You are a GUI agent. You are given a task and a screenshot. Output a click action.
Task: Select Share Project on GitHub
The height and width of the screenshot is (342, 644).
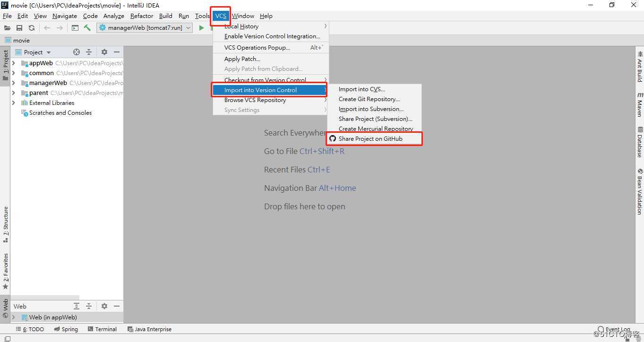point(374,138)
